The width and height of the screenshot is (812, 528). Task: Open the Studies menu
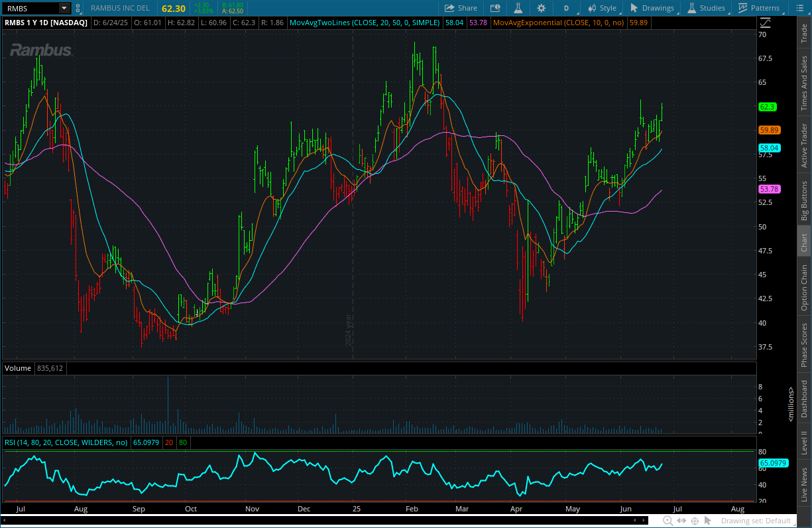707,8
